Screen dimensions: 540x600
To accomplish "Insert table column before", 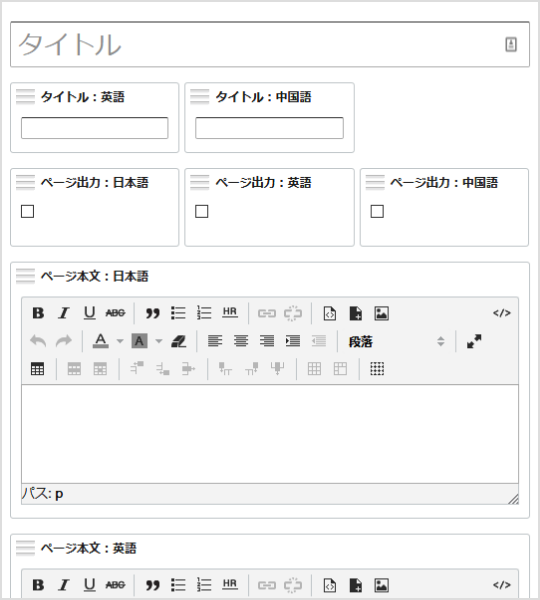I will (x=225, y=369).
